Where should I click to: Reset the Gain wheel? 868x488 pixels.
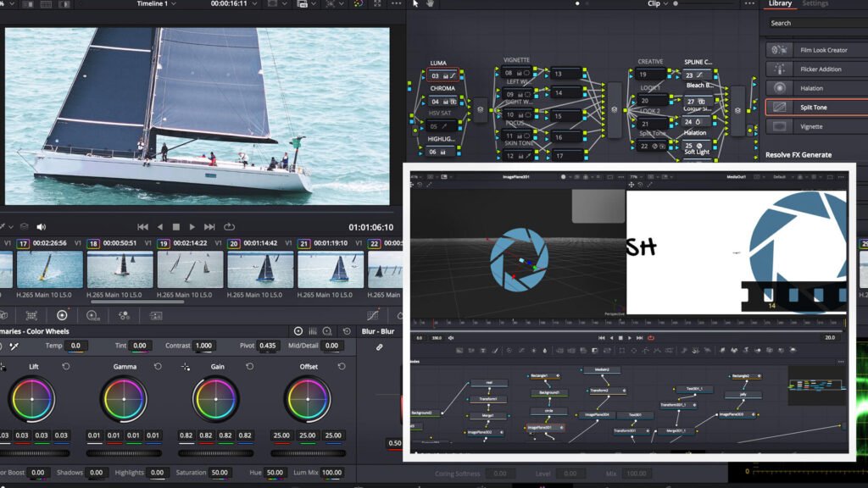coord(250,366)
